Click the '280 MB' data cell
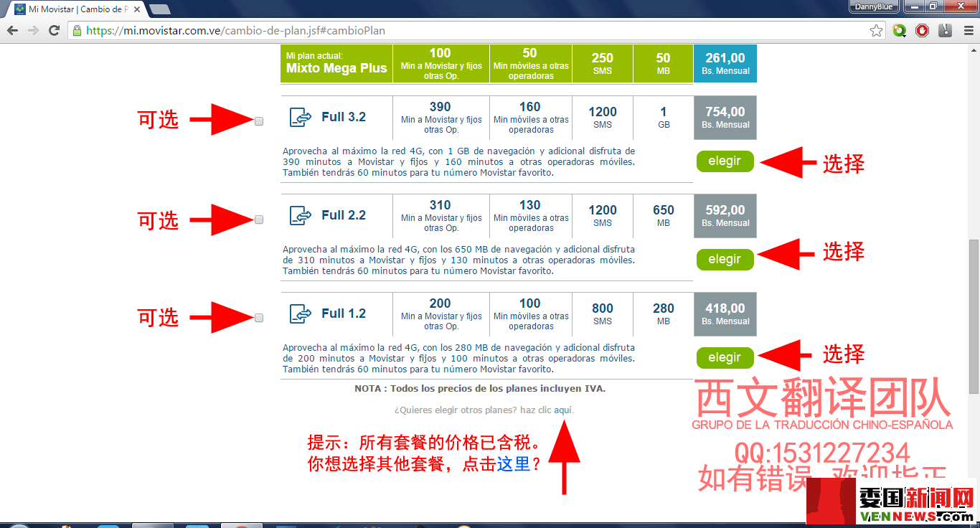The height and width of the screenshot is (528, 980). click(664, 314)
